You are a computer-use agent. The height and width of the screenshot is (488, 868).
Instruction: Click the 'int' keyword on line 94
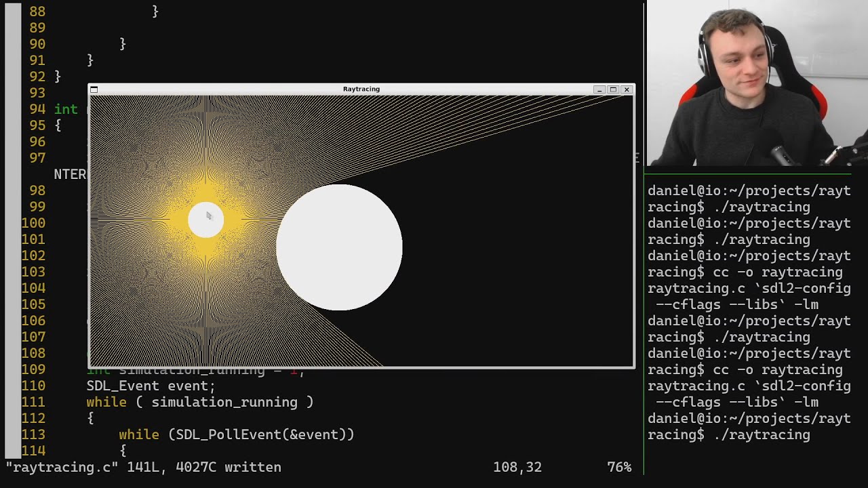coord(66,109)
